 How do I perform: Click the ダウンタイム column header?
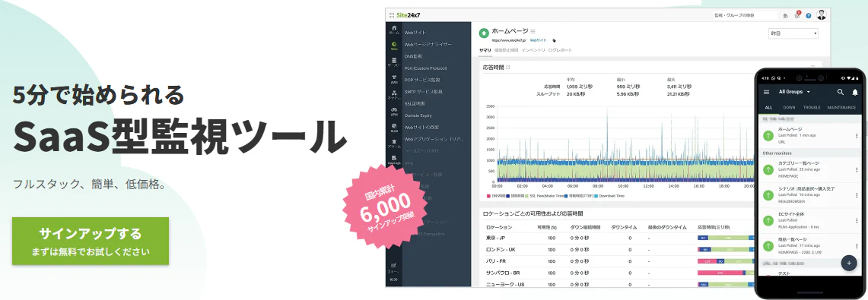(x=624, y=227)
